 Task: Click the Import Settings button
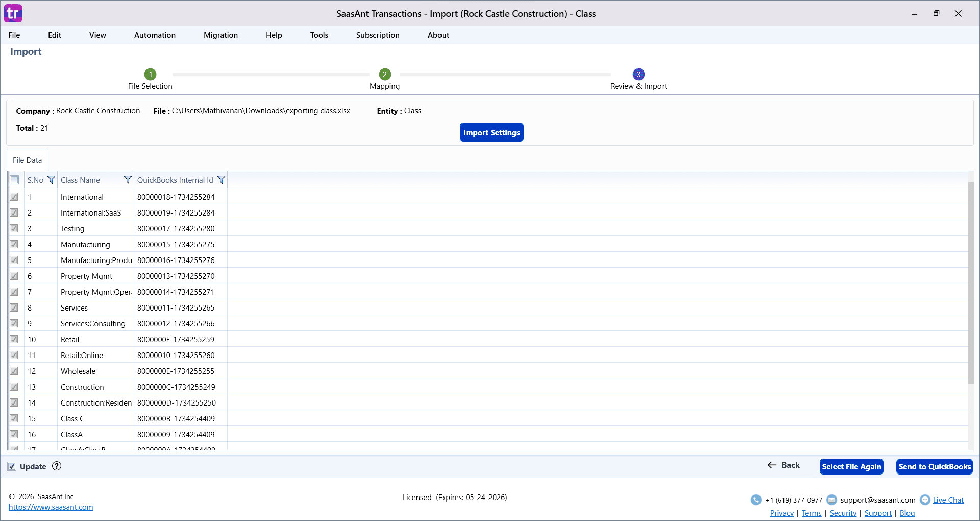click(x=492, y=132)
